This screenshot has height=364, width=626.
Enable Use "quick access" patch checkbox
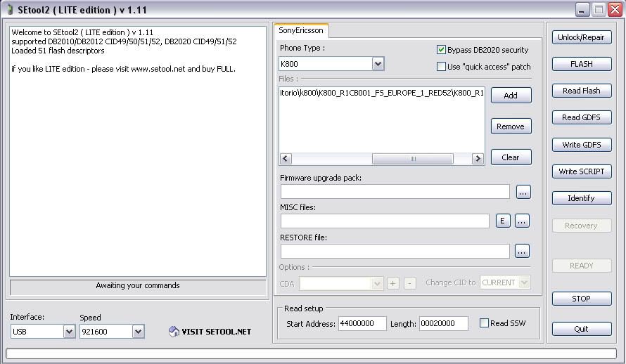tap(441, 67)
